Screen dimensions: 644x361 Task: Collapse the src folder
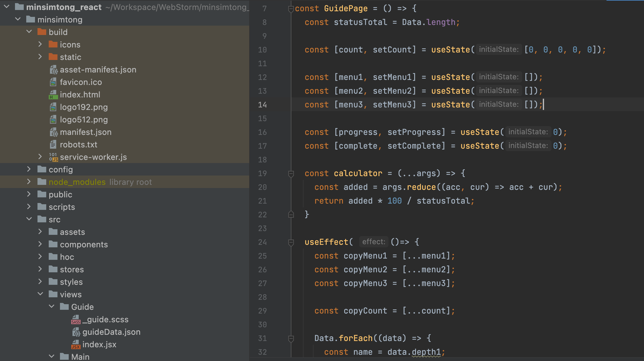click(29, 219)
